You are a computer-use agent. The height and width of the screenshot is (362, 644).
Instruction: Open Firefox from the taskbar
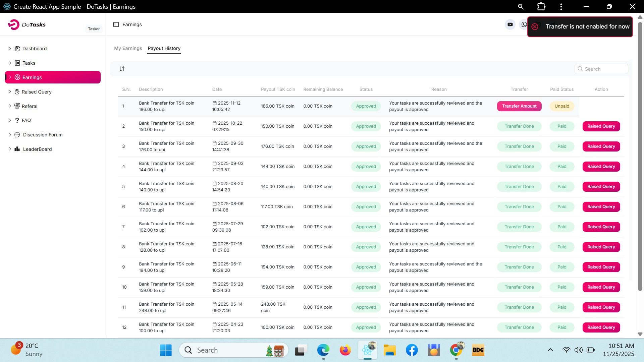[x=345, y=350]
